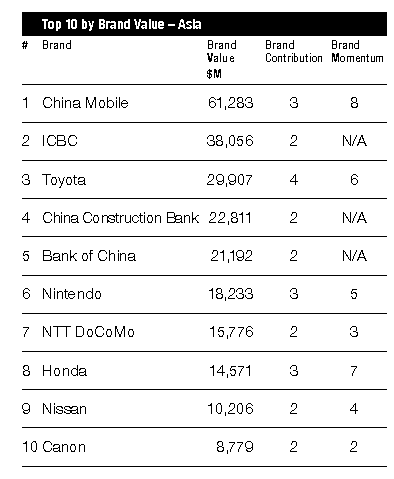Click the Nintendo brand name
The height and width of the screenshot is (479, 394).
point(72,294)
